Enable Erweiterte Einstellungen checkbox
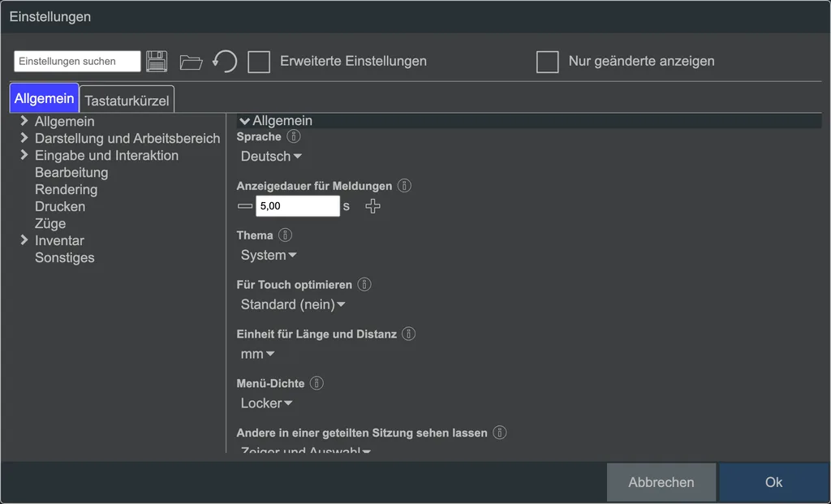This screenshot has width=831, height=504. [259, 62]
